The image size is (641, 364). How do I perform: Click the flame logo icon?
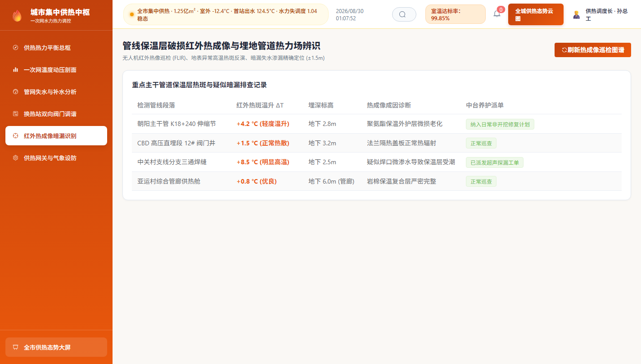point(17,16)
